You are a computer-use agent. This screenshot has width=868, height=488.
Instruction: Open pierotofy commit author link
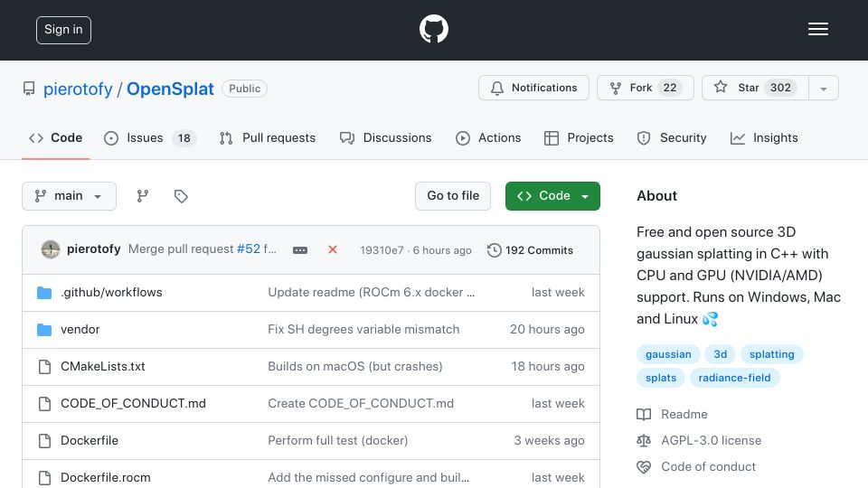[93, 249]
